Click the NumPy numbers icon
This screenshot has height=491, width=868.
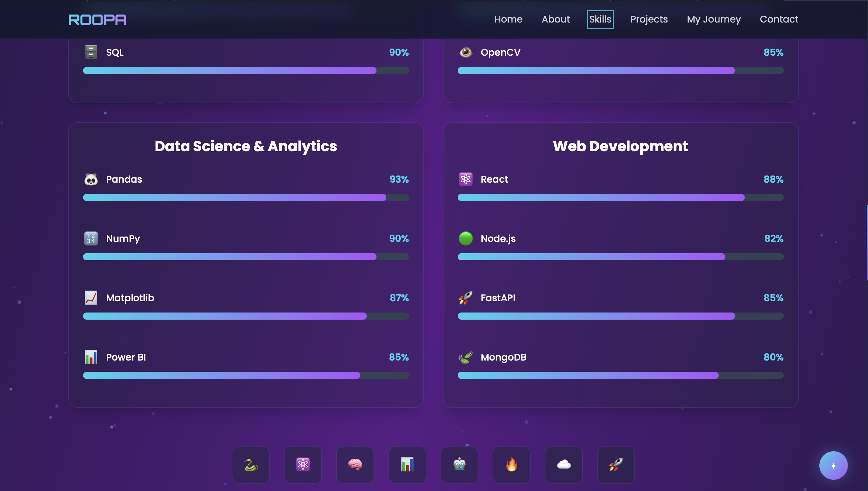[x=91, y=238]
